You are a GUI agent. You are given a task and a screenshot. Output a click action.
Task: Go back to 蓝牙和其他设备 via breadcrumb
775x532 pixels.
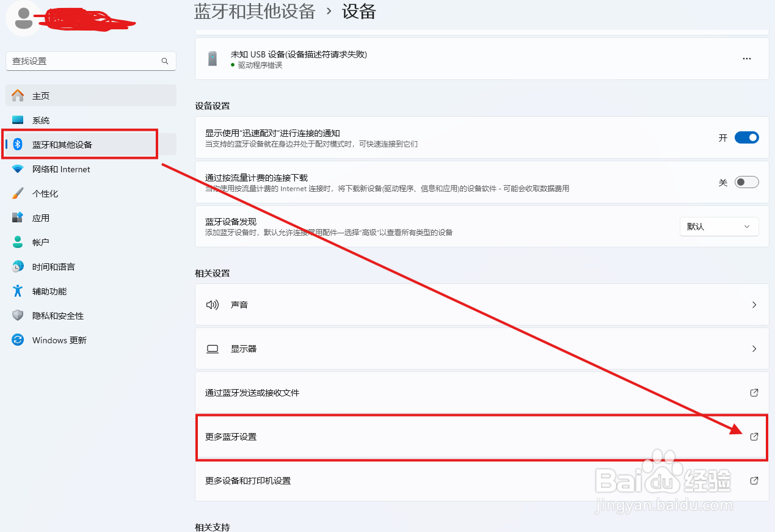(254, 12)
